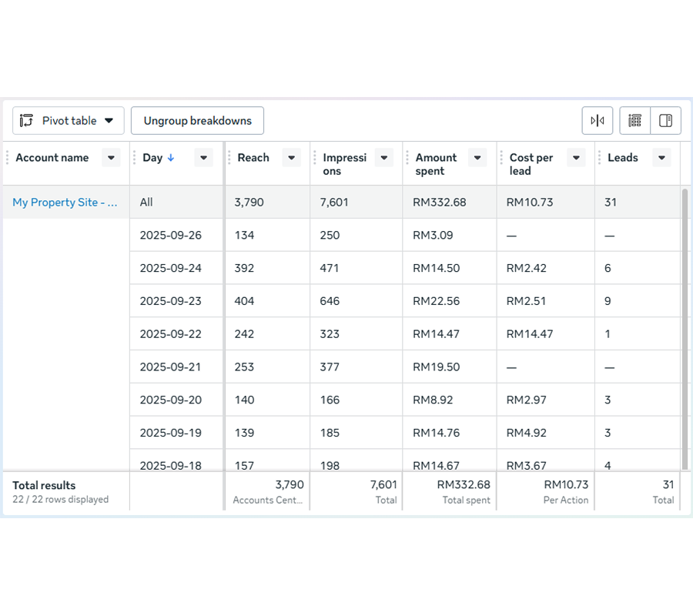Image resolution: width=693 pixels, height=616 pixels.
Task: Click the Ungroup breakdowns button
Action: click(197, 120)
